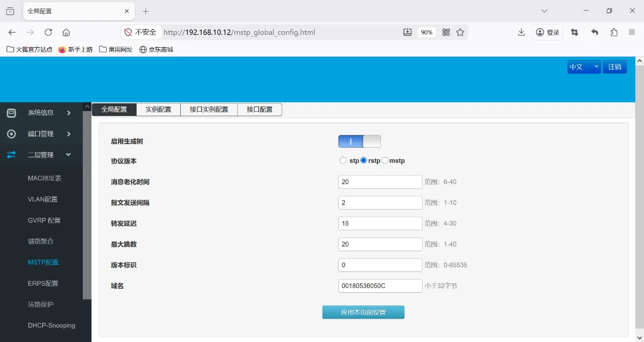Switch to the 接口配置 tab
Screen dimensions: 644x342
(x=260, y=110)
